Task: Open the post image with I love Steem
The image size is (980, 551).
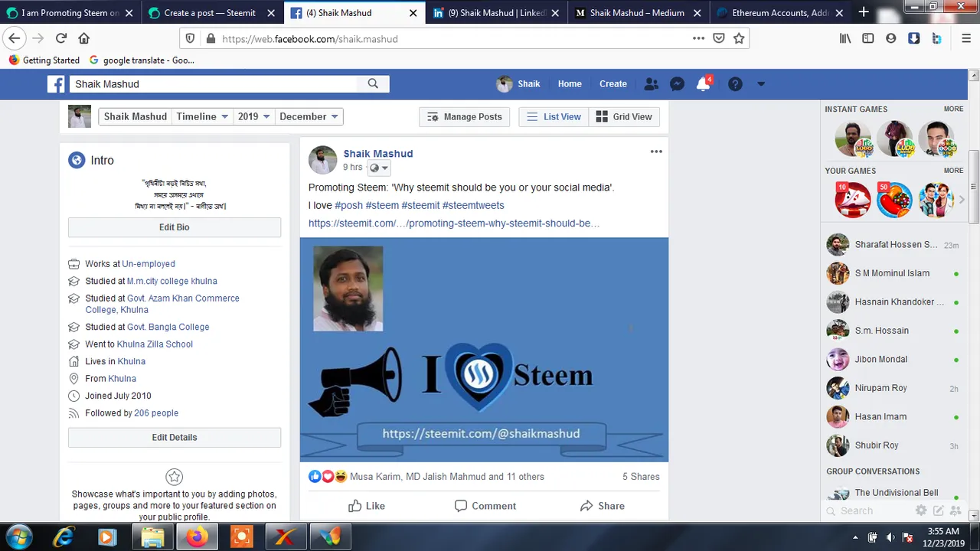Action: (x=484, y=350)
